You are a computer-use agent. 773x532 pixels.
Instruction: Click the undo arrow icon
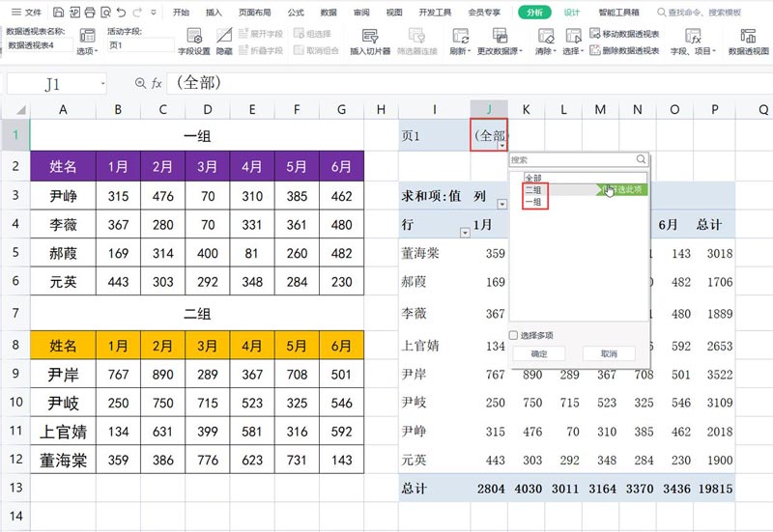pos(120,13)
